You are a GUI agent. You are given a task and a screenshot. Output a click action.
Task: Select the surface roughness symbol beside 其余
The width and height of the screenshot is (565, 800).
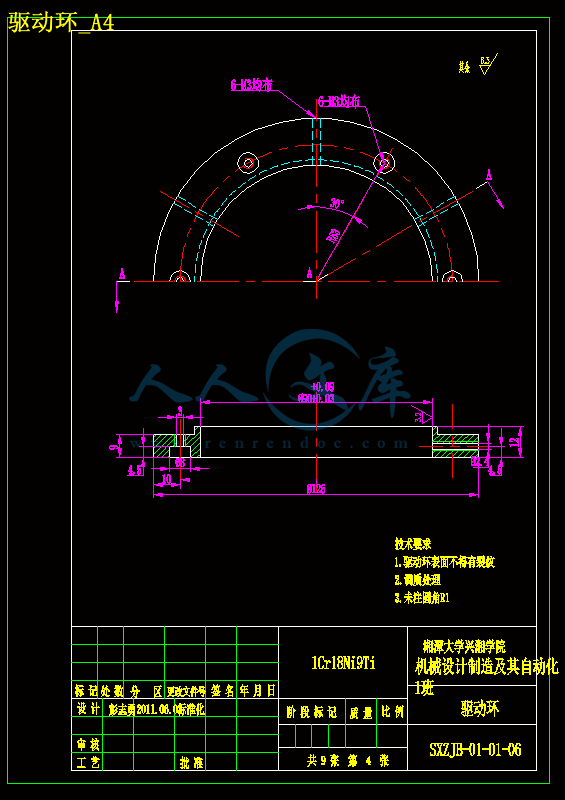[x=488, y=64]
